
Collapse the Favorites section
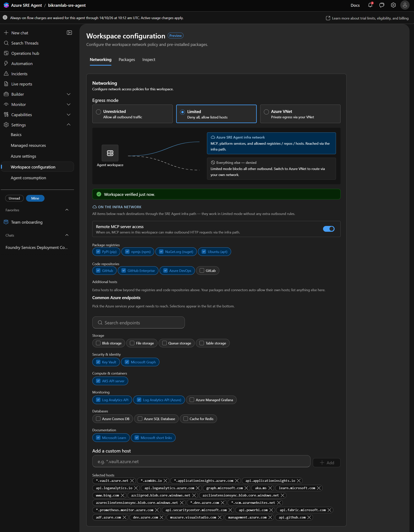coord(67,210)
